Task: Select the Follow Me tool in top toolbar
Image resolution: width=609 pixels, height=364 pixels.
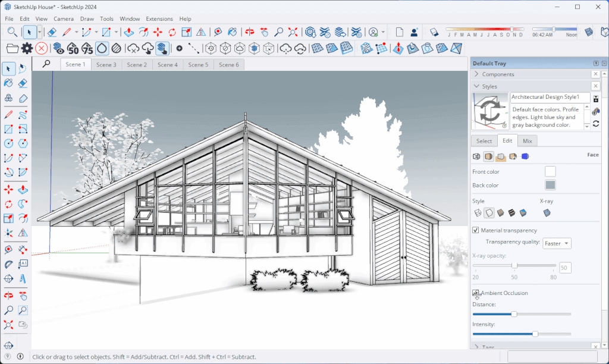Action: [x=143, y=32]
